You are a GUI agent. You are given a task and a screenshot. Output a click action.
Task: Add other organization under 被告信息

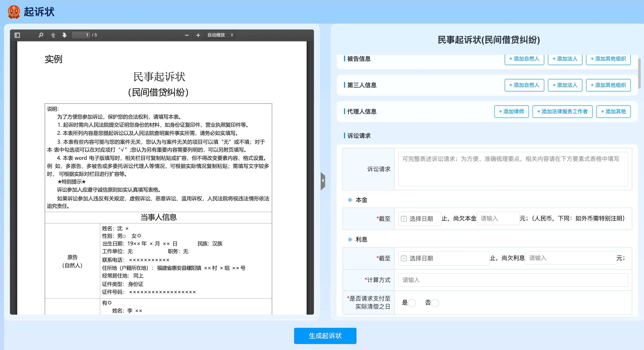click(x=608, y=59)
